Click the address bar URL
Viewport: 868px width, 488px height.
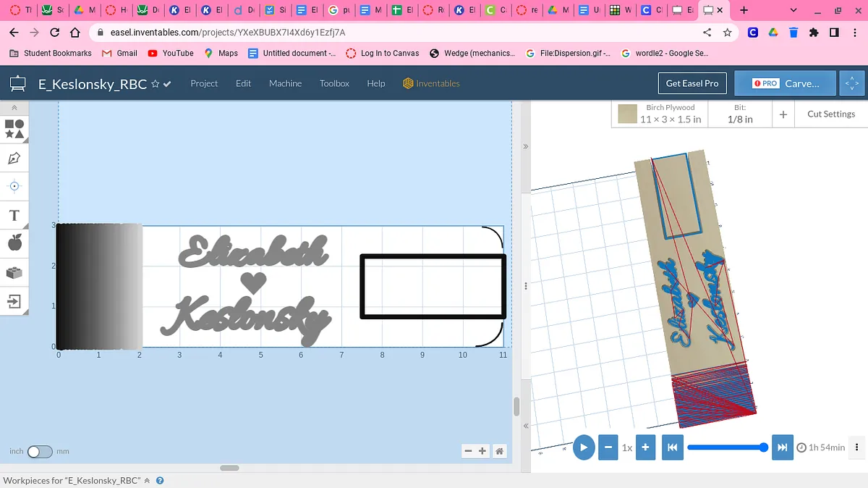click(228, 33)
